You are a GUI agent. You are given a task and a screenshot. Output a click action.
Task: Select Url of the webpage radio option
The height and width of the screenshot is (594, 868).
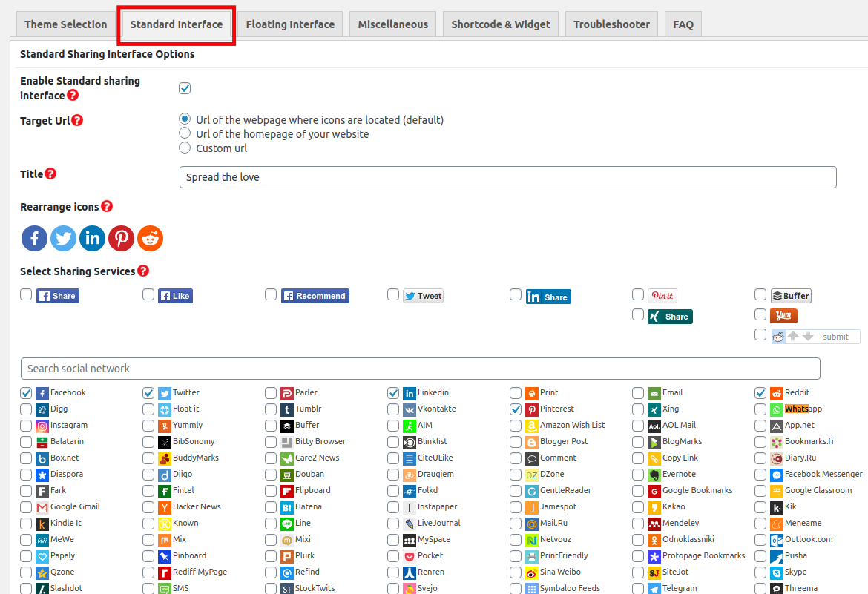click(x=185, y=119)
